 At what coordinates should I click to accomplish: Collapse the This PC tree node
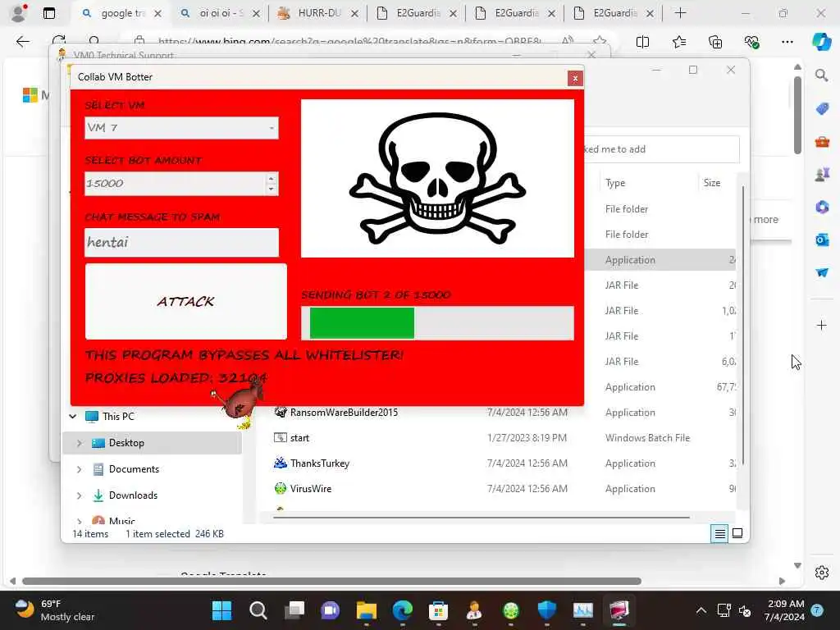coord(73,416)
